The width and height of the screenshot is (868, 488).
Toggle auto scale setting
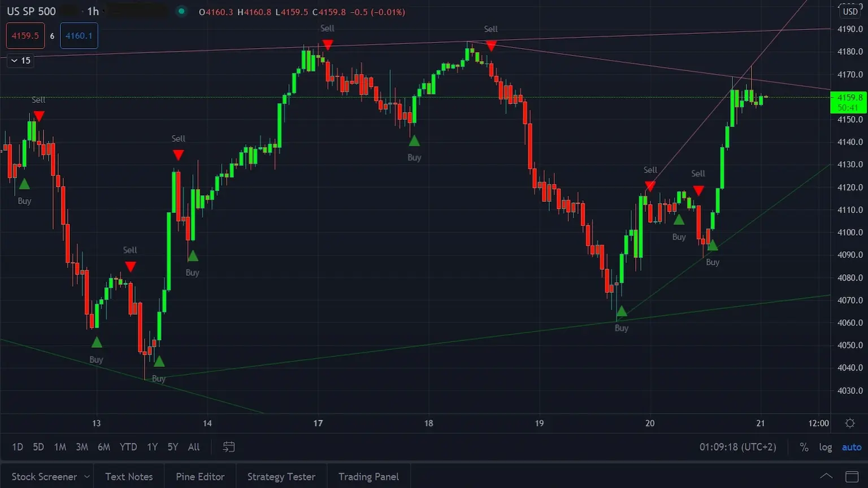click(851, 447)
